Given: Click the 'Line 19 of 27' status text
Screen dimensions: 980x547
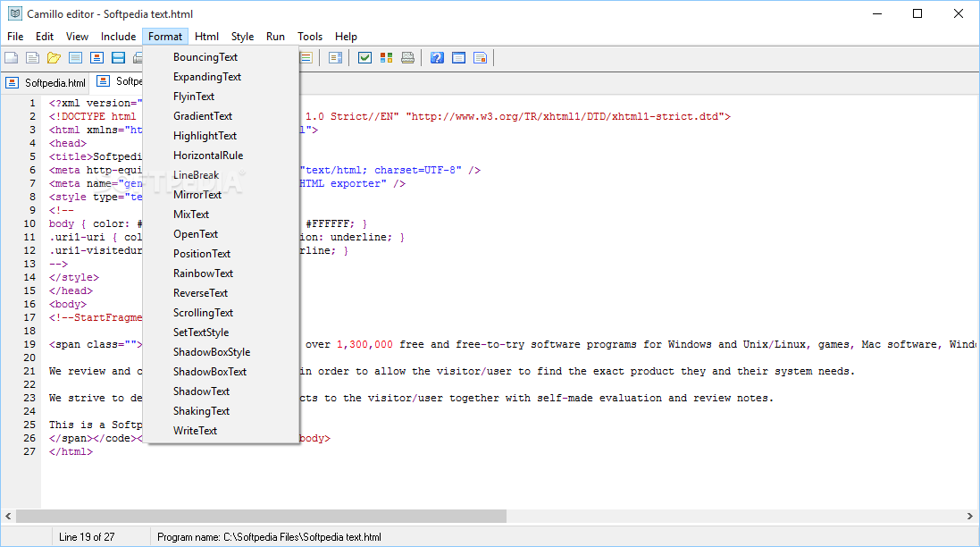Looking at the screenshot, I should (87, 537).
